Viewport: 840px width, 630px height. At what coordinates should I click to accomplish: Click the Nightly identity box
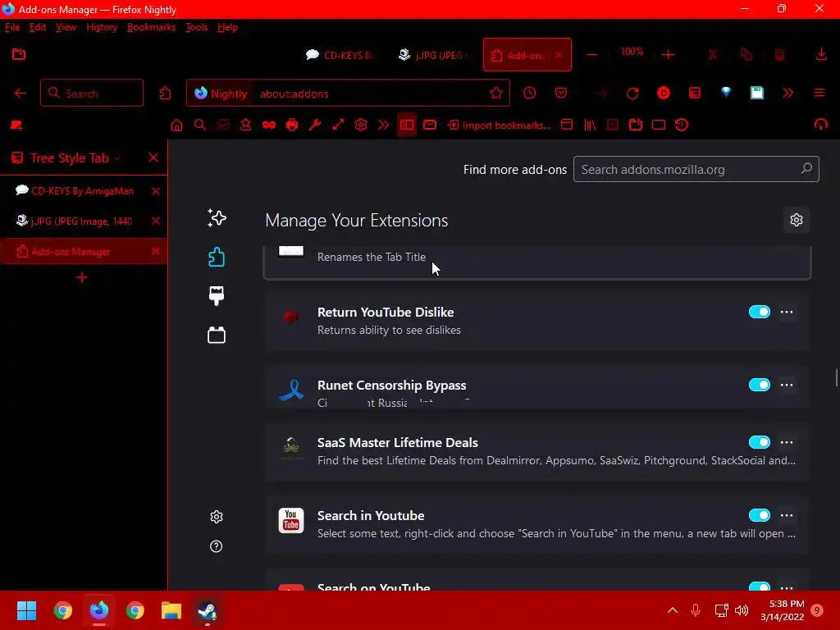[x=221, y=94]
